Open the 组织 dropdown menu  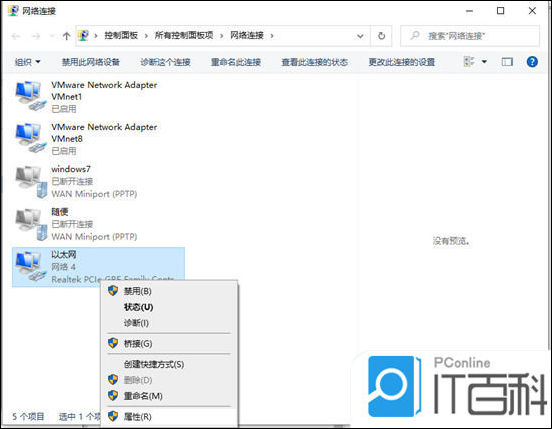tap(27, 62)
